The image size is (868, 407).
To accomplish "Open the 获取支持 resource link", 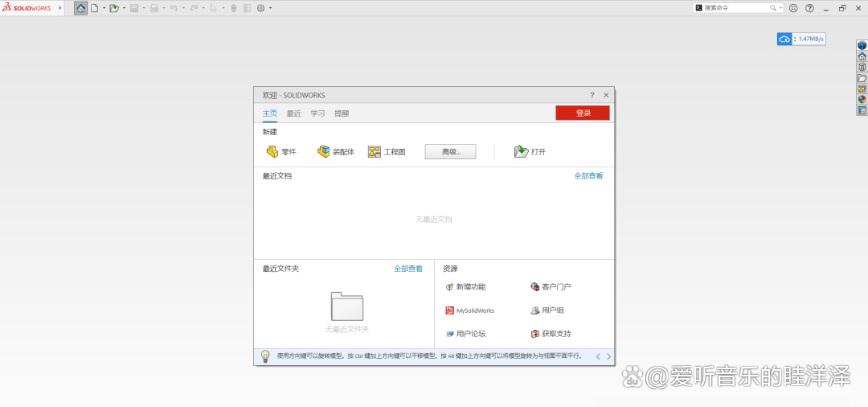I will pyautogui.click(x=551, y=334).
